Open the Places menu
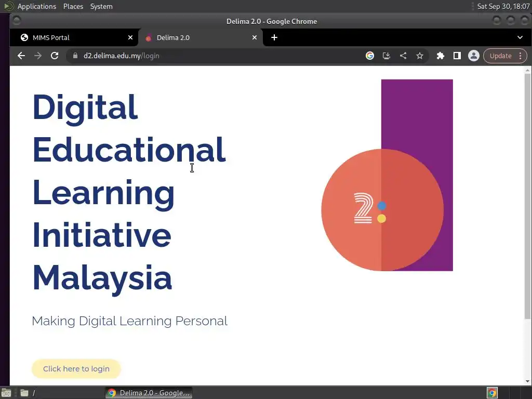 (x=73, y=6)
